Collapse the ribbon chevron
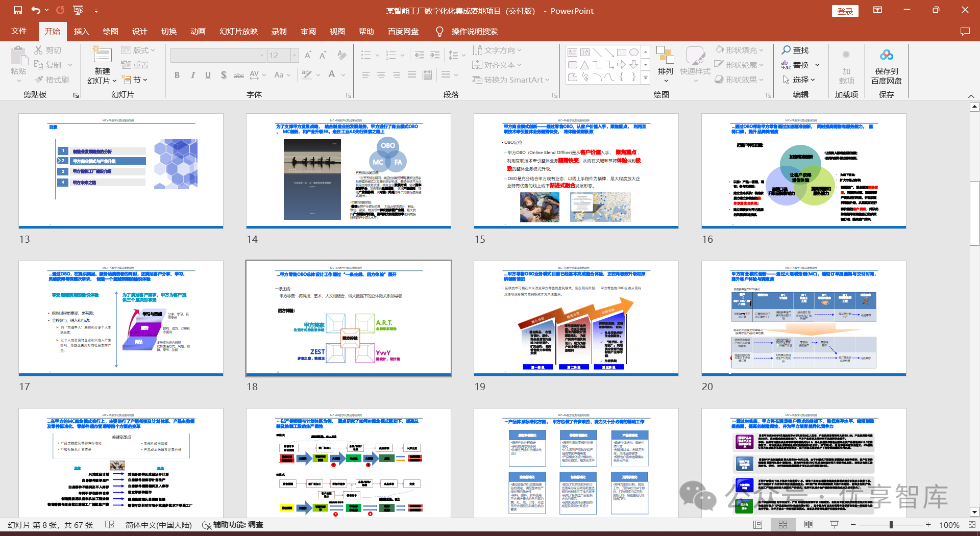Image resolution: width=980 pixels, height=536 pixels. pyautogui.click(x=971, y=96)
